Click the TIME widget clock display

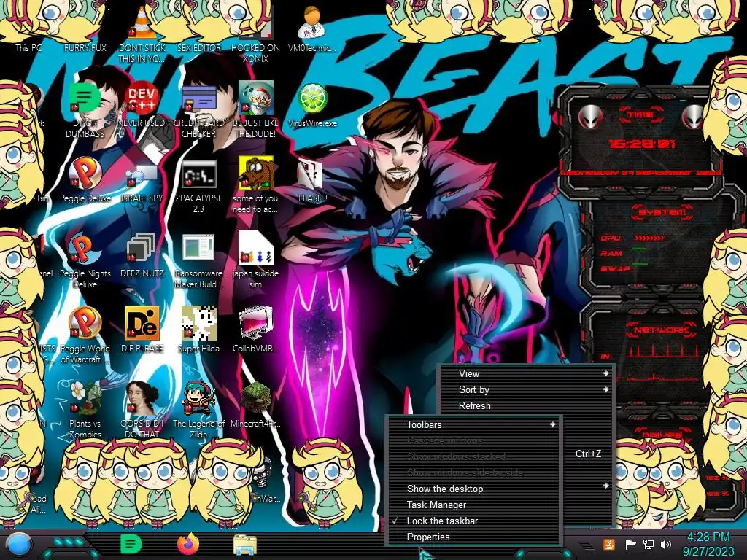click(642, 144)
